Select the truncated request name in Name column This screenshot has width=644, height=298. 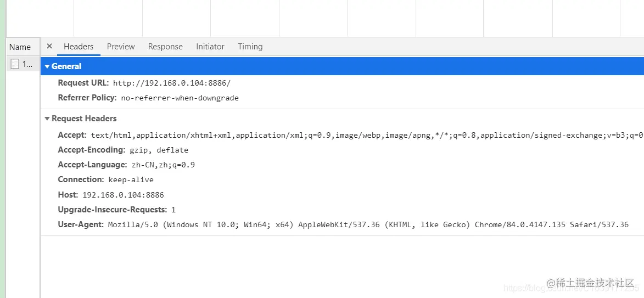[27, 64]
